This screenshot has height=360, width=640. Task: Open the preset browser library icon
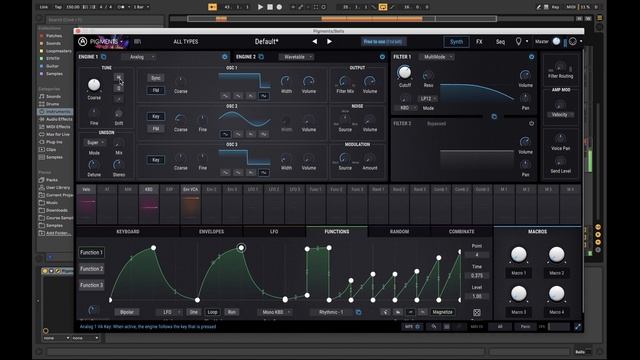click(138, 42)
